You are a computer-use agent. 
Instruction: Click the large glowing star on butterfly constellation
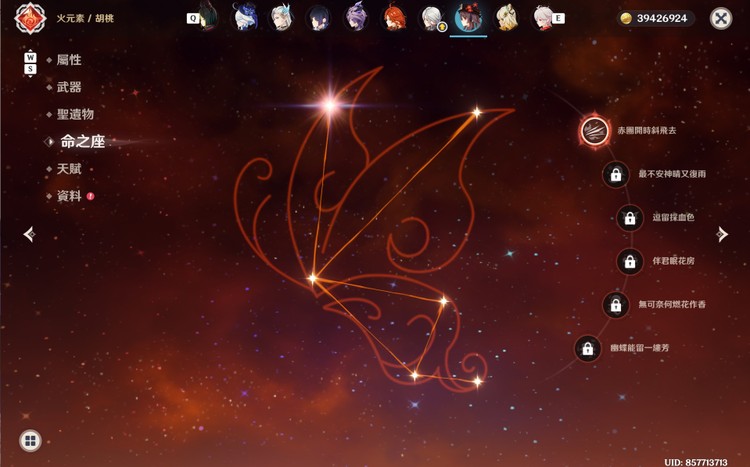click(x=330, y=105)
